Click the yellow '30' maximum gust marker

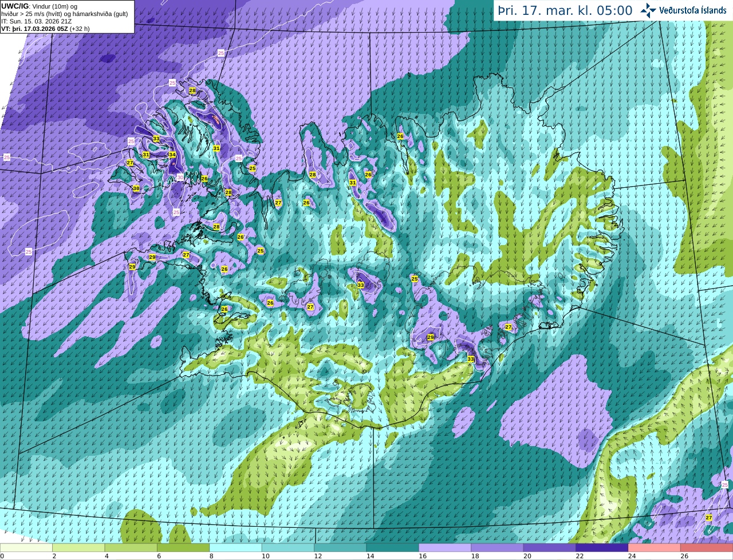(x=136, y=188)
